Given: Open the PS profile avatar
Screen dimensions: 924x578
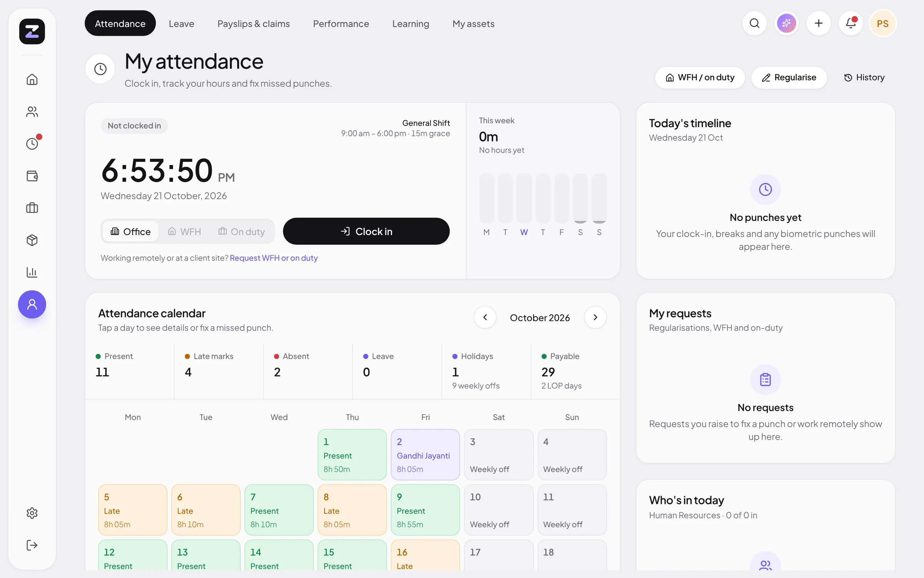Looking at the screenshot, I should coord(883,24).
